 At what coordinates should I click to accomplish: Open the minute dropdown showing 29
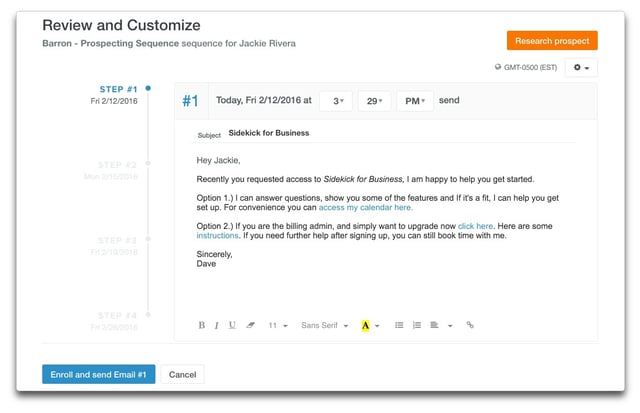point(374,101)
